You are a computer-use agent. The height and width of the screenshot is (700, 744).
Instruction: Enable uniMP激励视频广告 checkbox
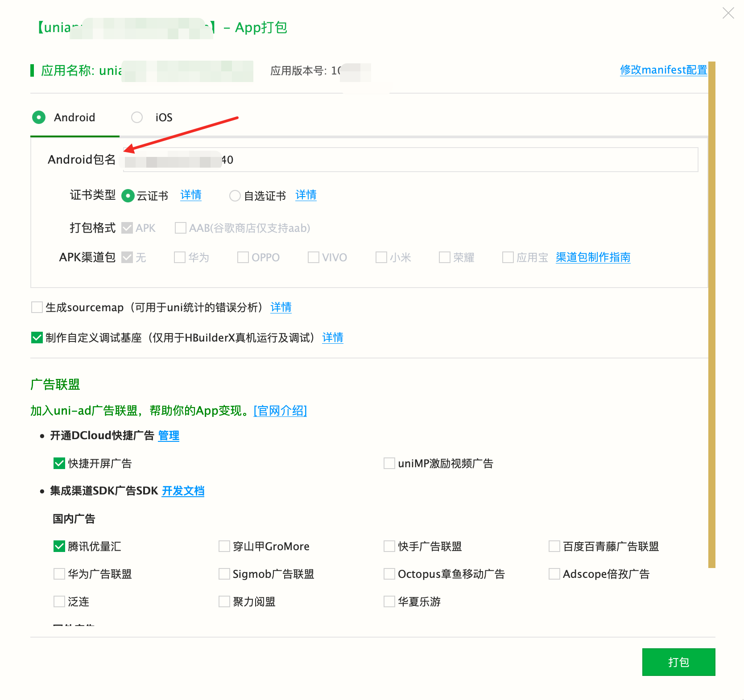(389, 463)
